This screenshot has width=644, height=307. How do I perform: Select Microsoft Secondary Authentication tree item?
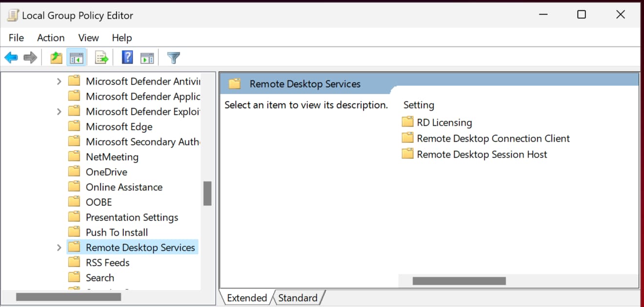pos(143,142)
